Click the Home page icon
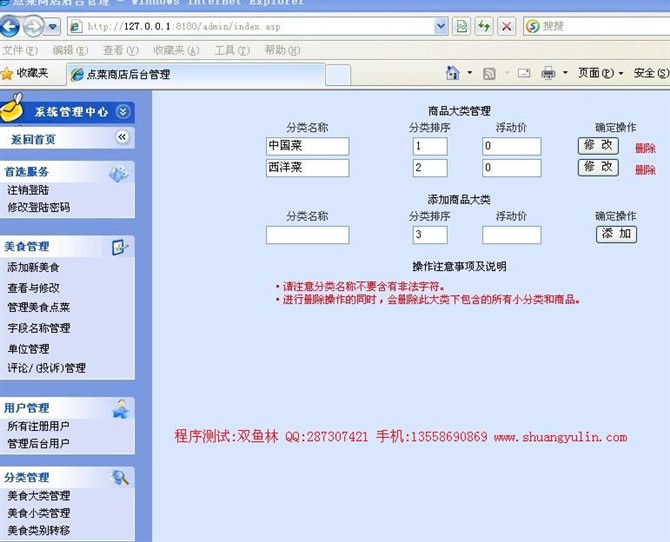Image resolution: width=670 pixels, height=542 pixels. (x=453, y=73)
